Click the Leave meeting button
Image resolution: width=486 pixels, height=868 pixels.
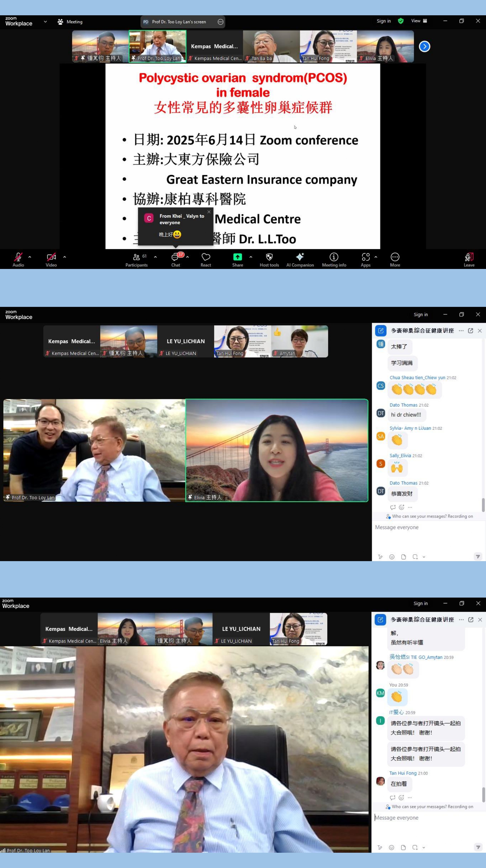tap(469, 259)
